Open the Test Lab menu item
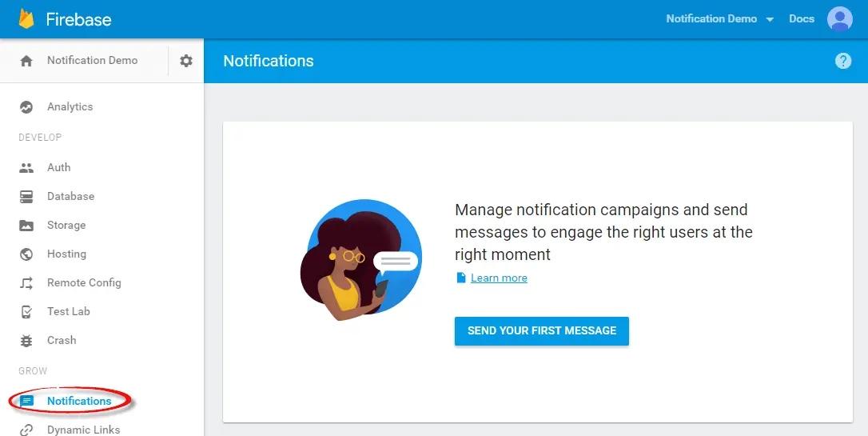868x436 pixels. pos(69,312)
